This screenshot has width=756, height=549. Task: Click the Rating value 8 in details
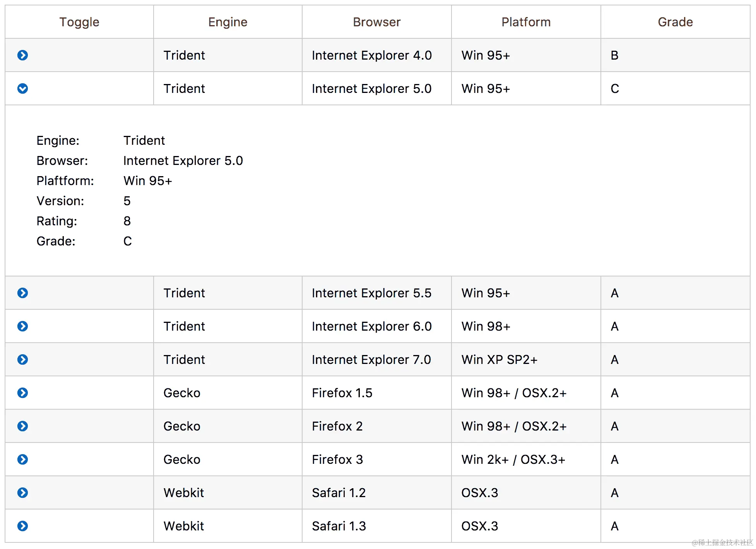point(127,221)
